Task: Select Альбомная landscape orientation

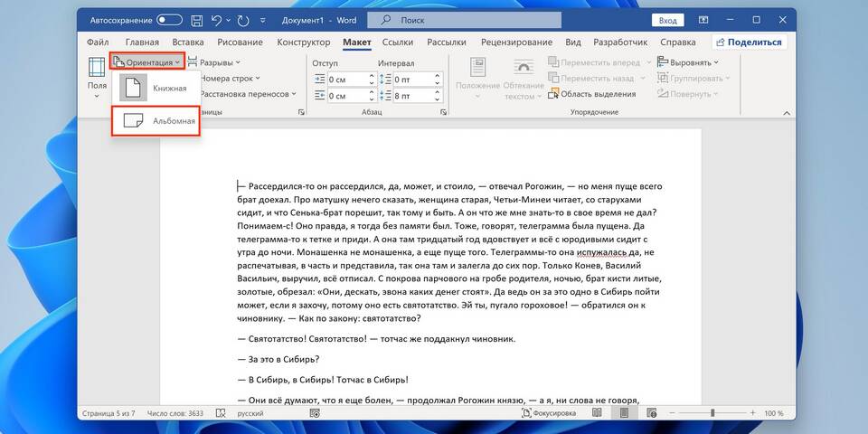Action: [x=156, y=120]
